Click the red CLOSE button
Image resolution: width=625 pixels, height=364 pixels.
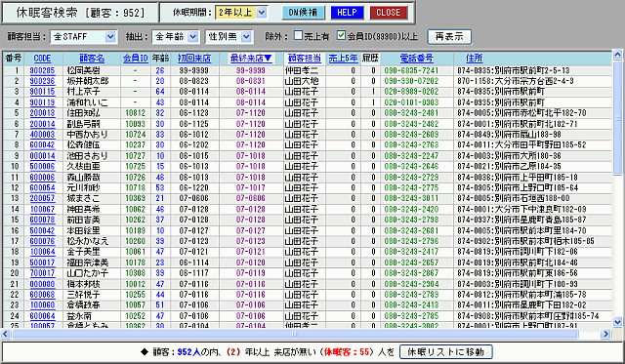coord(389,13)
